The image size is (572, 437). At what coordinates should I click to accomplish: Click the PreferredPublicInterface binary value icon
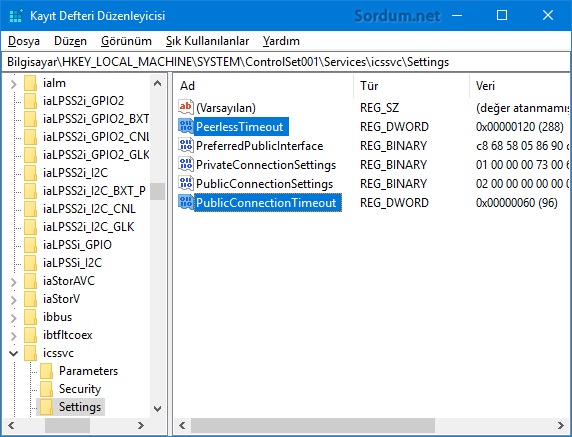(x=186, y=145)
